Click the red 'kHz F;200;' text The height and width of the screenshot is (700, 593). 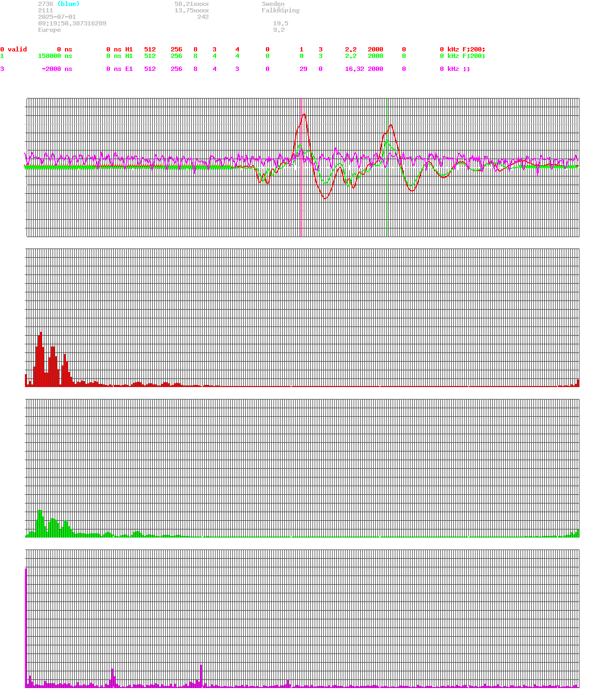click(x=466, y=49)
